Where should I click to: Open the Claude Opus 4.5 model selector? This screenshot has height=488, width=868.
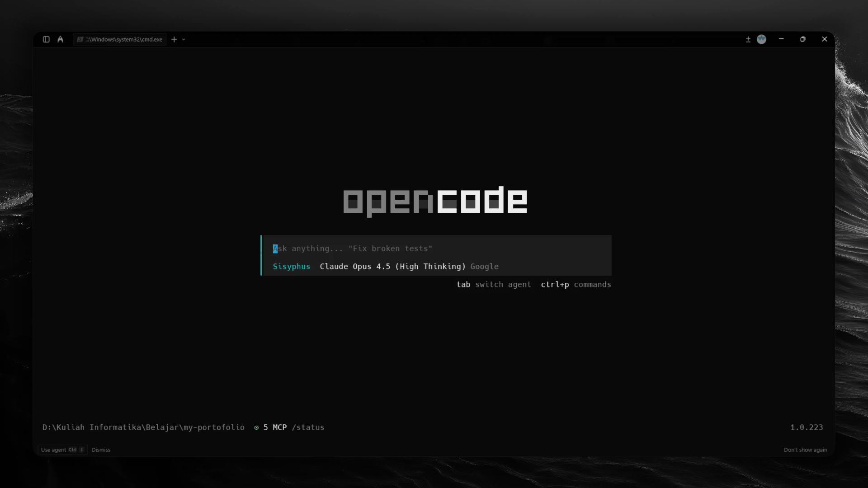point(392,267)
